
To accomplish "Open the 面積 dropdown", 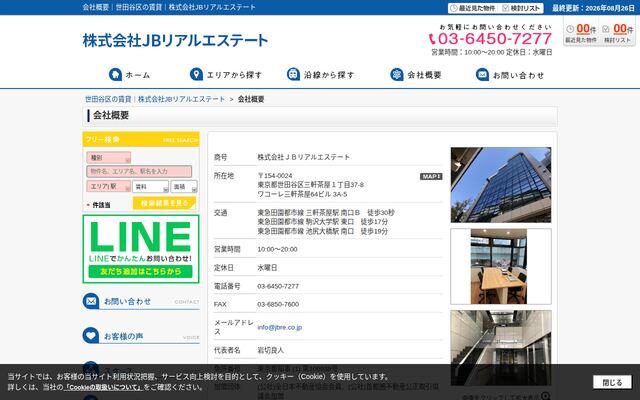I will pos(184,186).
